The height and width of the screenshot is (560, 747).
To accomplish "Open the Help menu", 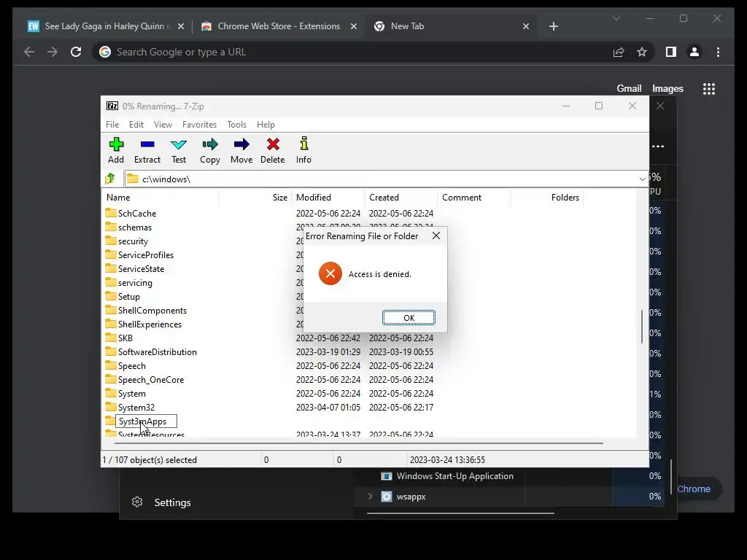I will [266, 124].
